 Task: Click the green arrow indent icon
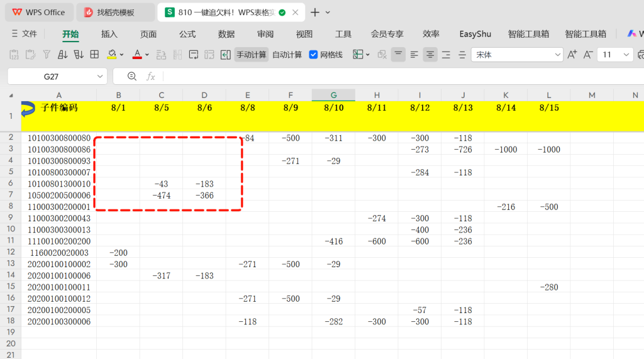[226, 55]
